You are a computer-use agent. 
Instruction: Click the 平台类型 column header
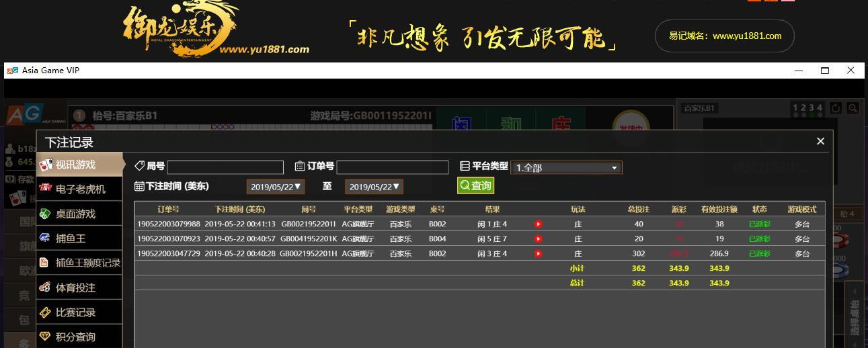[x=358, y=209]
